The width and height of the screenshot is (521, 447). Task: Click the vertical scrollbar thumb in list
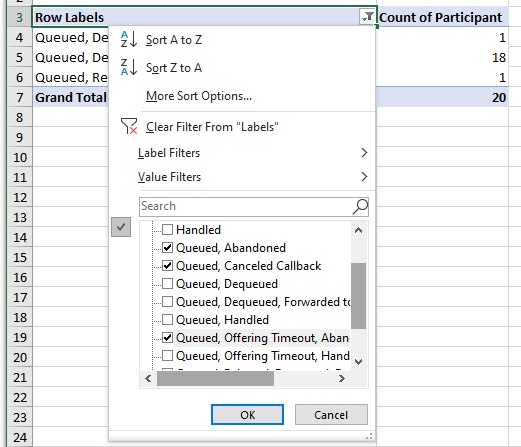359,296
